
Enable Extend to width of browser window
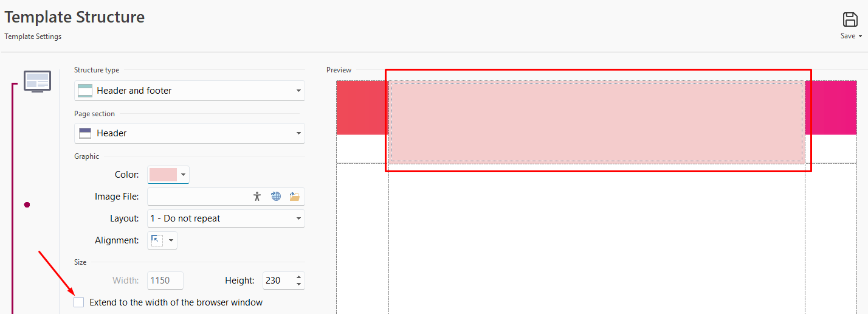tap(79, 302)
